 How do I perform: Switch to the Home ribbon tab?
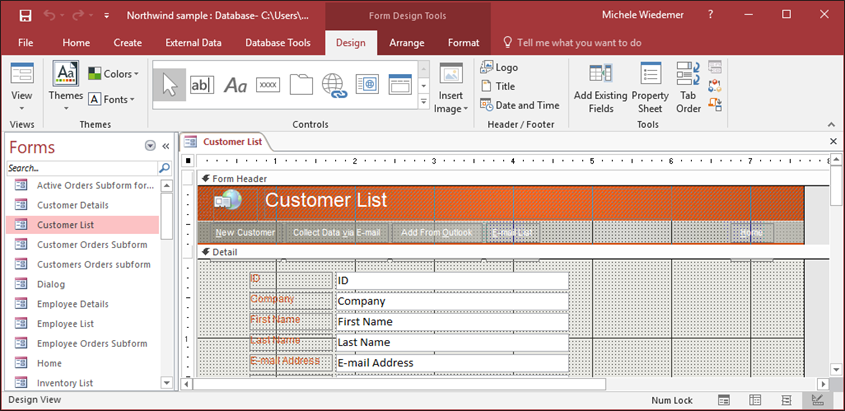(x=76, y=43)
